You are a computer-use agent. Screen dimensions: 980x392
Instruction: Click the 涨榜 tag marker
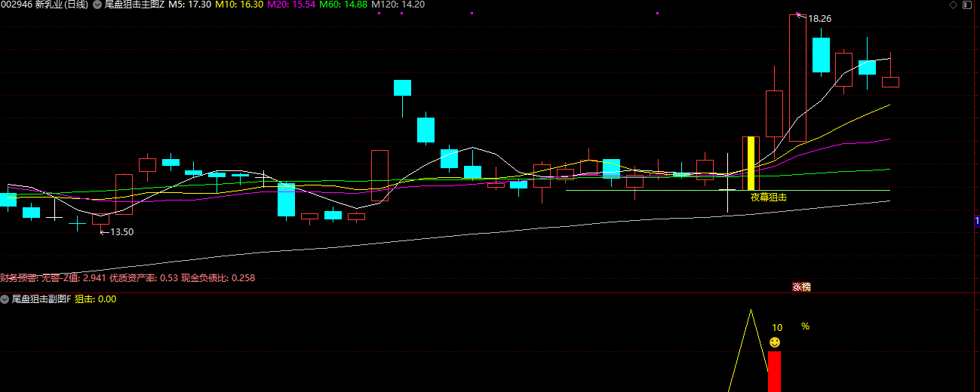(x=801, y=287)
